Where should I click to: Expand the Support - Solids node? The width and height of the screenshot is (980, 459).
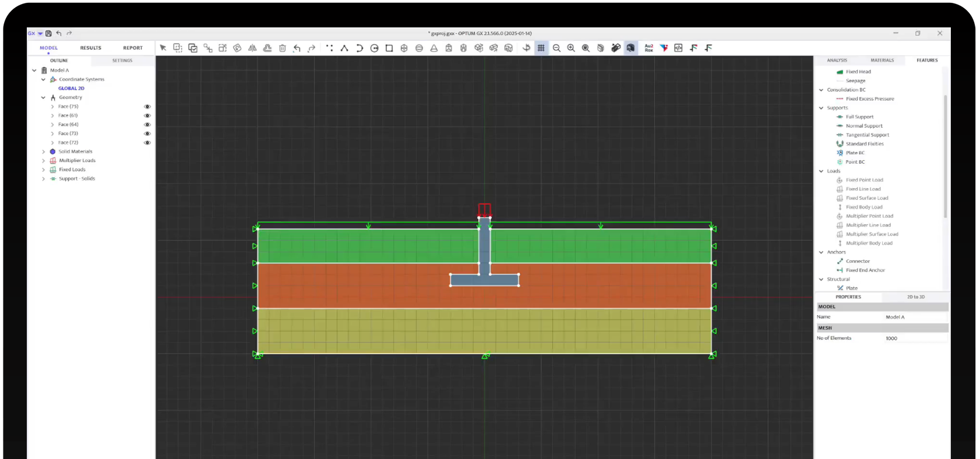(x=43, y=179)
